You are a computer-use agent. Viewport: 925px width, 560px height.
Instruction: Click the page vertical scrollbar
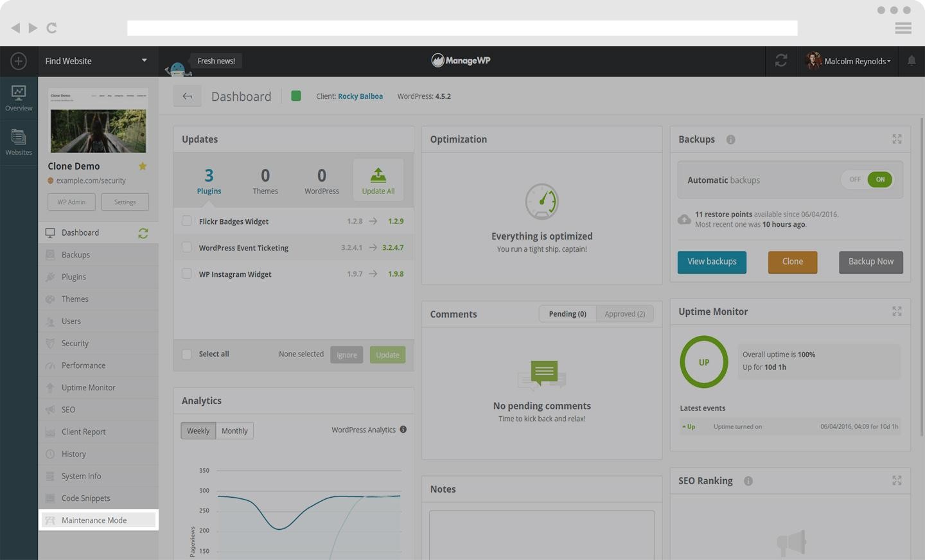(922, 277)
